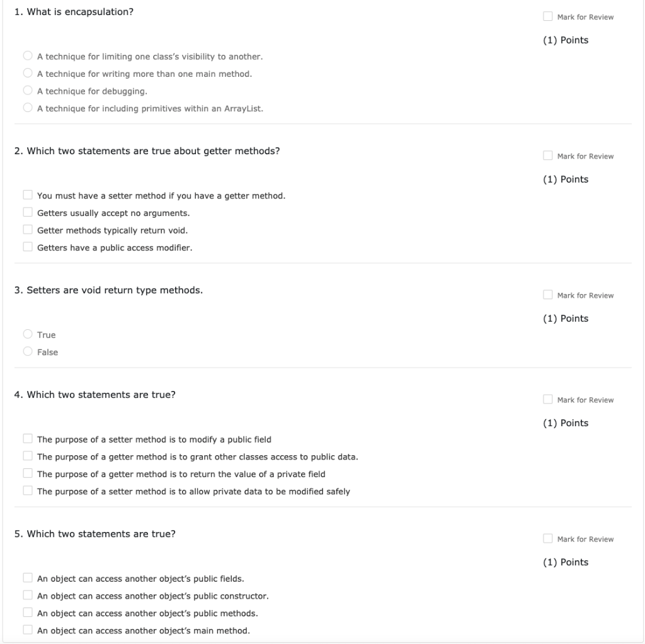Mark question 5 for review

pyautogui.click(x=547, y=538)
